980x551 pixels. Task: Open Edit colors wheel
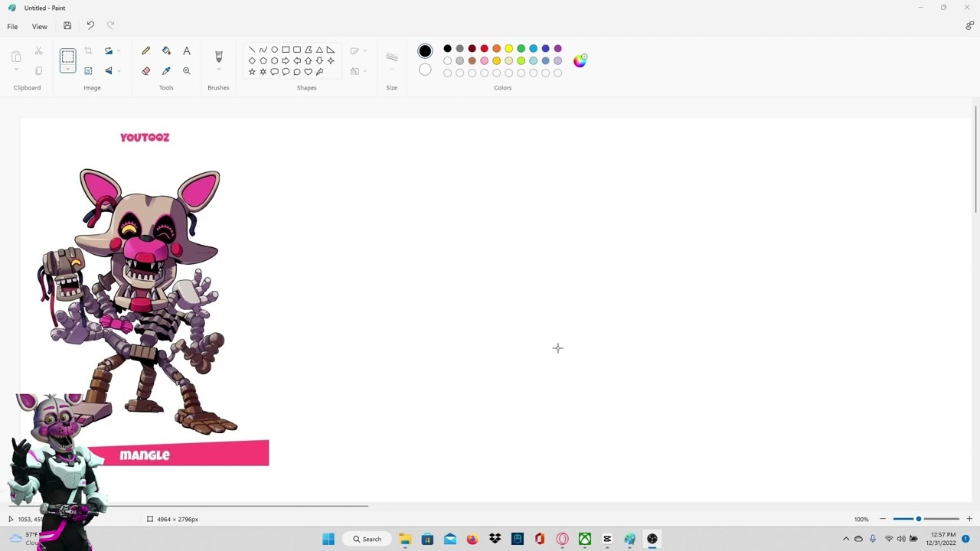coord(580,60)
